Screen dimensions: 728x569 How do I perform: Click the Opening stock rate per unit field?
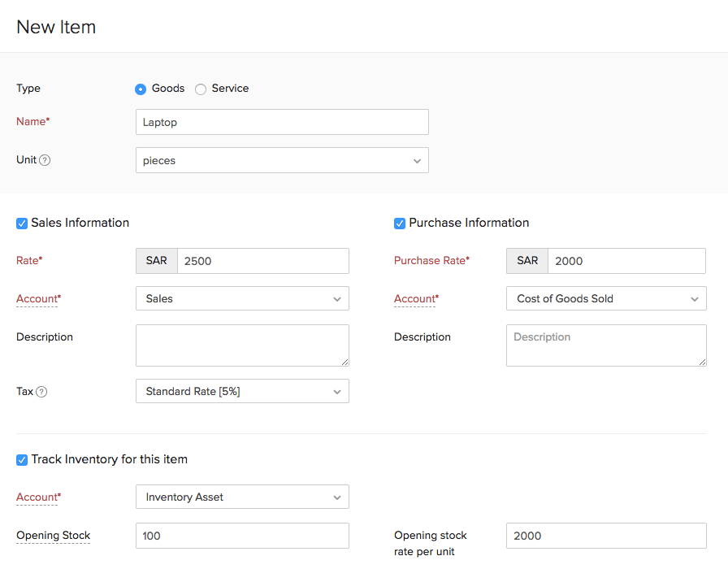click(x=605, y=536)
